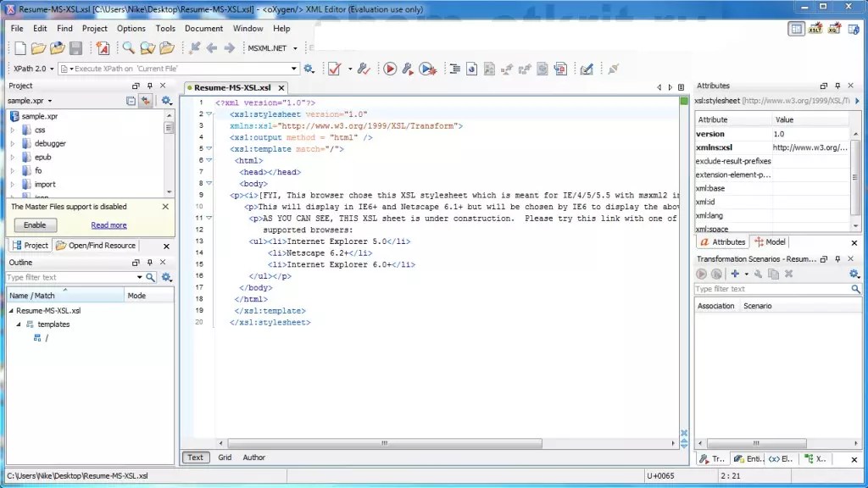This screenshot has height=488, width=868.
Task: Collapse the xsl:stylesheet fold on line 2
Action: click(x=209, y=114)
